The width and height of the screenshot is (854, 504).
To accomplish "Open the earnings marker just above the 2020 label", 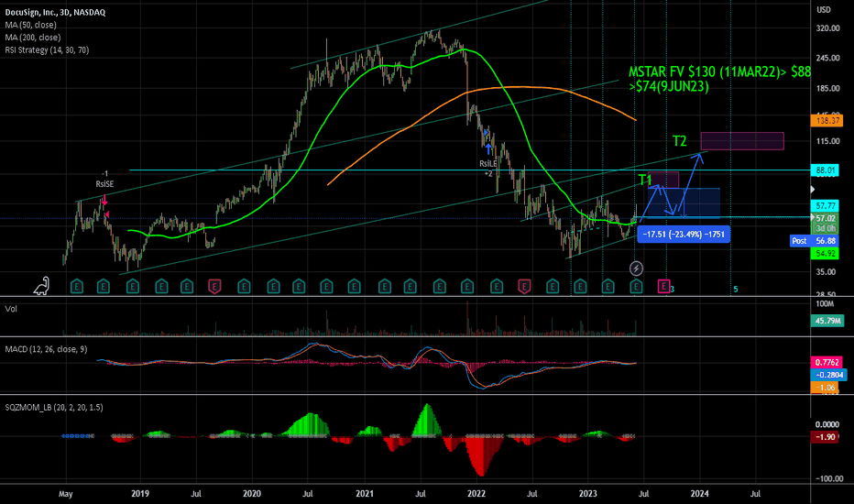I will pos(244,286).
